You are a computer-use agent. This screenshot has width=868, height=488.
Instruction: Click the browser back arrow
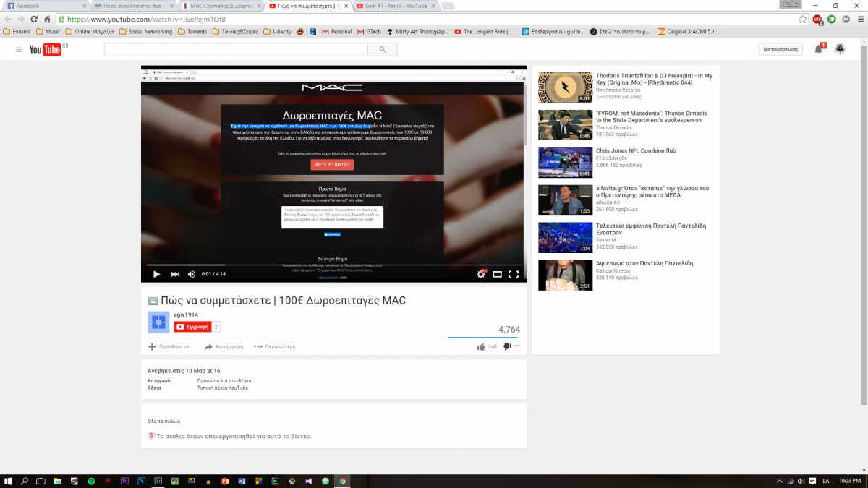(8, 20)
